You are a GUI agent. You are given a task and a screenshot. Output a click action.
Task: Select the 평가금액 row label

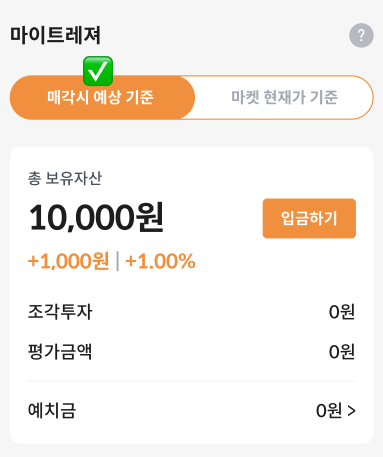60,352
